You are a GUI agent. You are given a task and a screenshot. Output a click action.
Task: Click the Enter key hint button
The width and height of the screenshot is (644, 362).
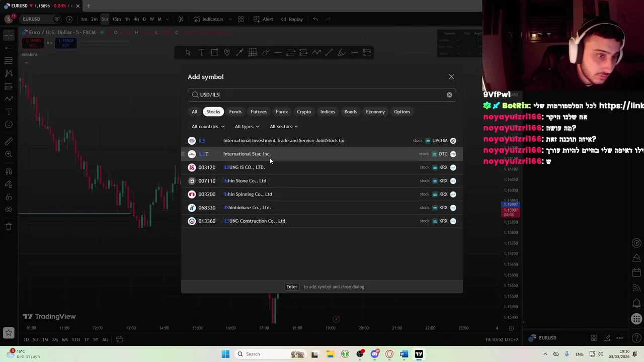pos(292,287)
